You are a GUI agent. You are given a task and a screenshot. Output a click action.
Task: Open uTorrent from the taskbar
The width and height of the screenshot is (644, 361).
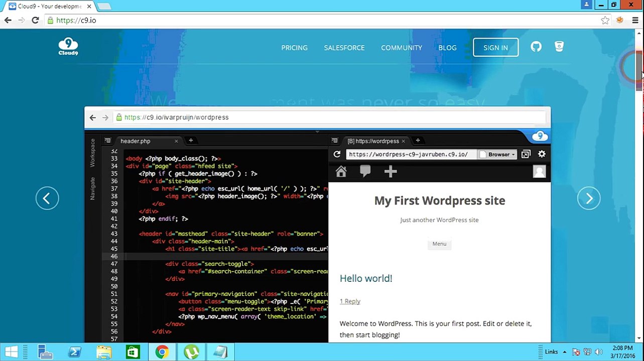pyautogui.click(x=191, y=352)
